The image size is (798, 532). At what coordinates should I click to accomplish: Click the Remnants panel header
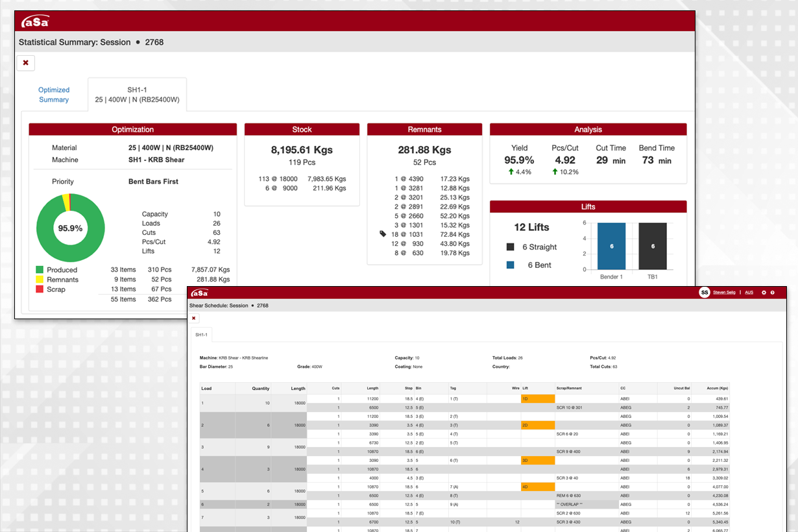click(424, 130)
